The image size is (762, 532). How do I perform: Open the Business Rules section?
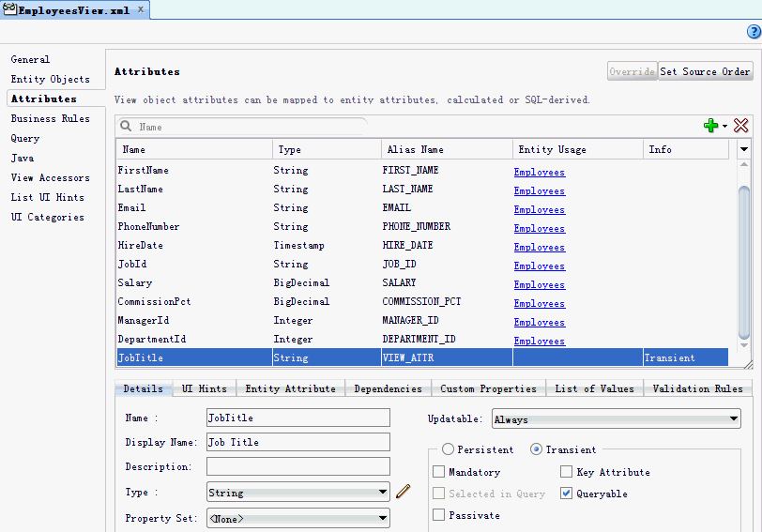[50, 118]
